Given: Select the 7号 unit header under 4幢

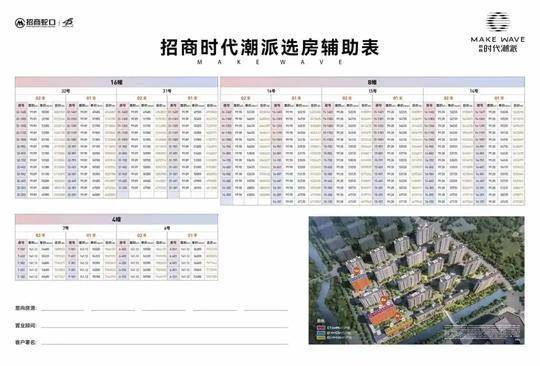Looking at the screenshot, I should click(66, 228).
